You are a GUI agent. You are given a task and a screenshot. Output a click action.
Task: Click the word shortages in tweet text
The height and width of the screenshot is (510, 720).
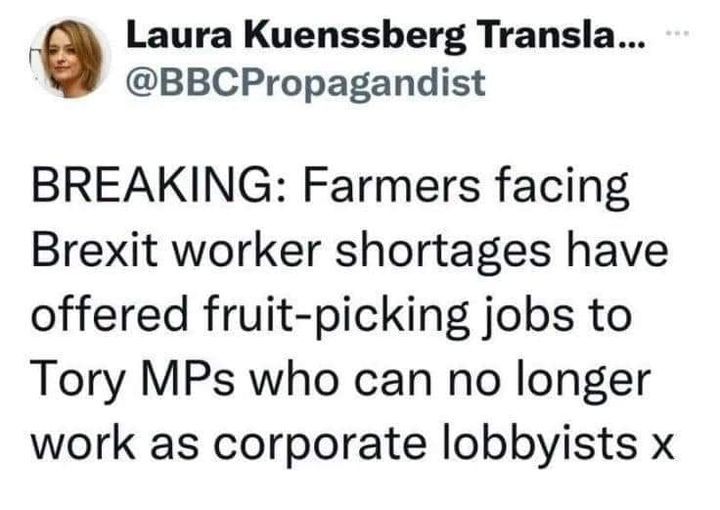click(x=443, y=254)
